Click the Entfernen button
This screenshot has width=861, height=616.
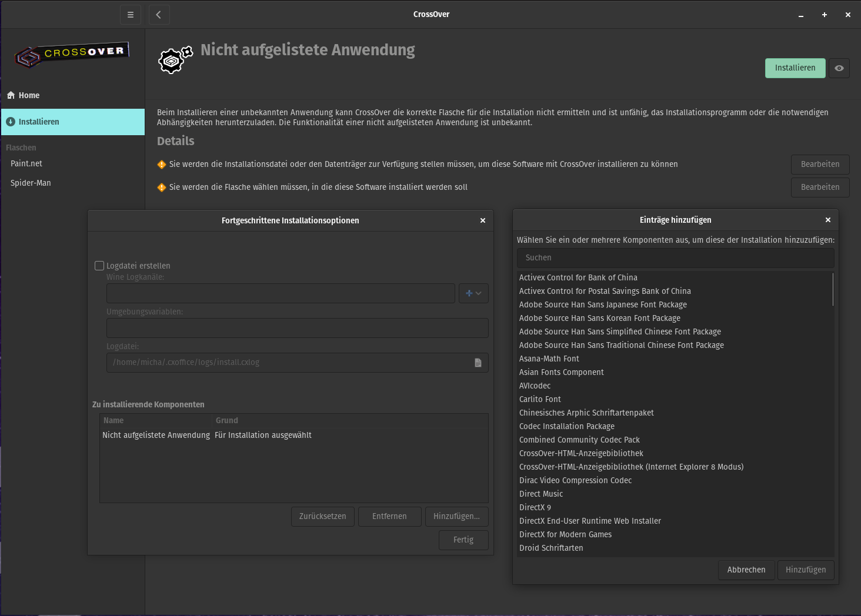(x=390, y=517)
